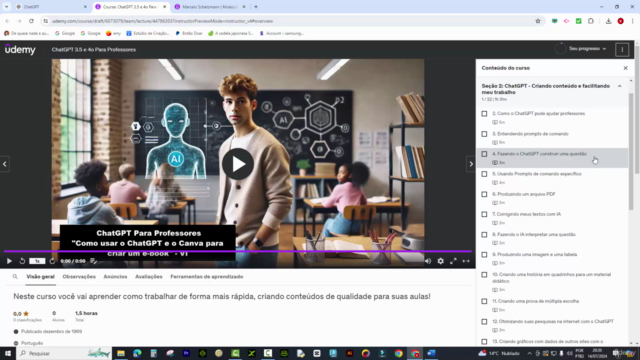Select the Anúncios tab

click(115, 277)
